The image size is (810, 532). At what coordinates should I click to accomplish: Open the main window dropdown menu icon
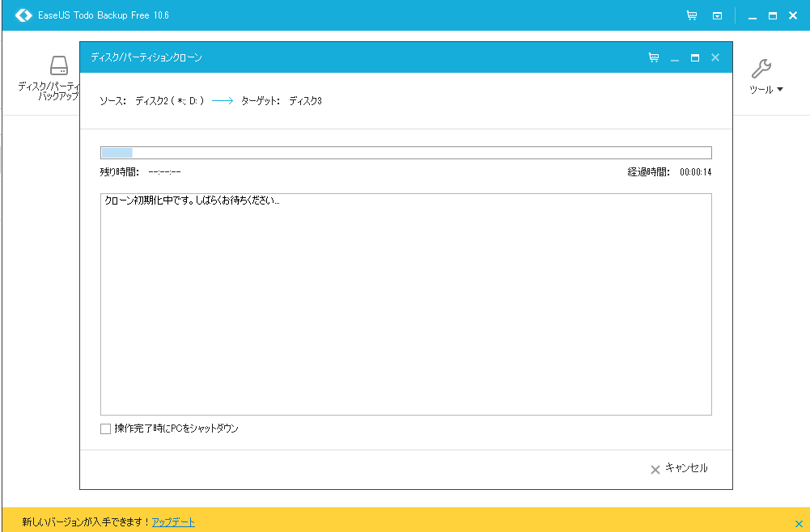(x=717, y=16)
